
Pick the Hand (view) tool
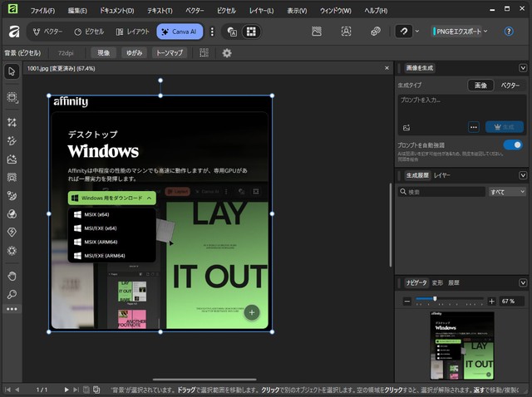point(12,276)
